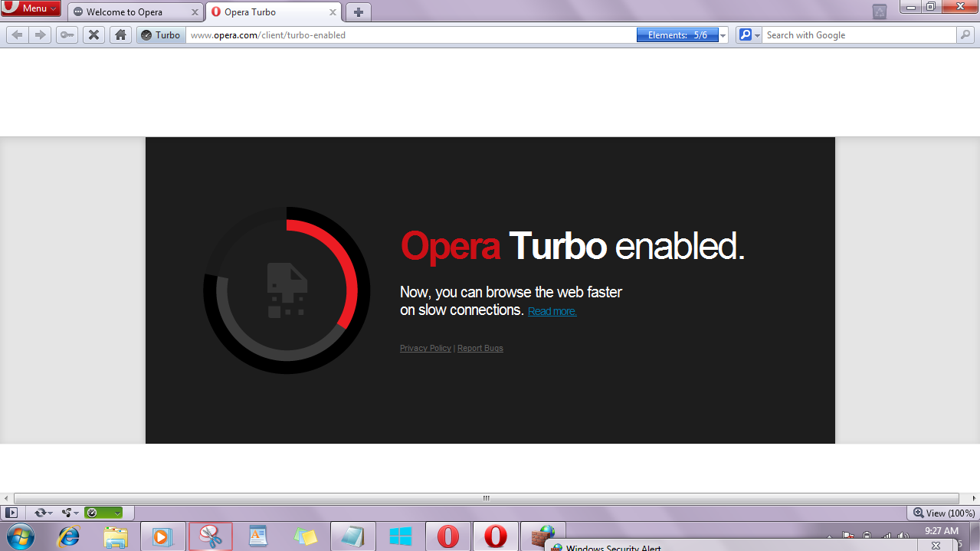Image resolution: width=980 pixels, height=551 pixels.
Task: Launch Internet Explorer from the taskbar
Action: click(68, 537)
